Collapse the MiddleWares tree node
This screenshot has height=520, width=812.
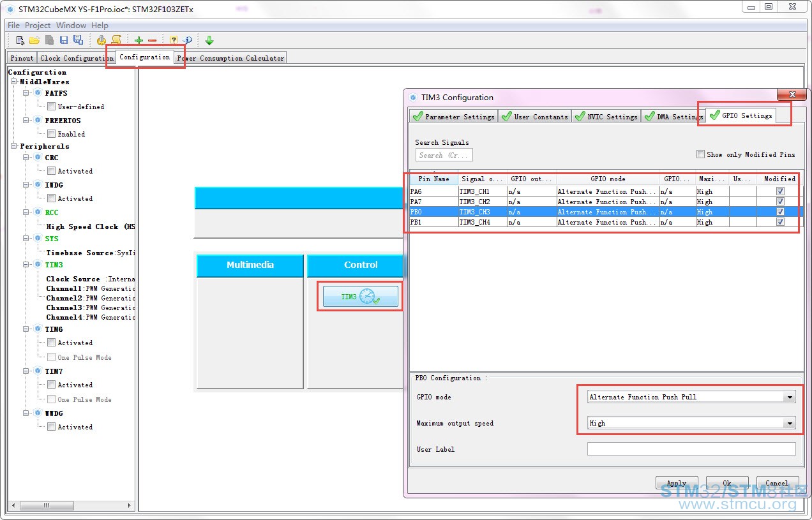click(x=14, y=82)
